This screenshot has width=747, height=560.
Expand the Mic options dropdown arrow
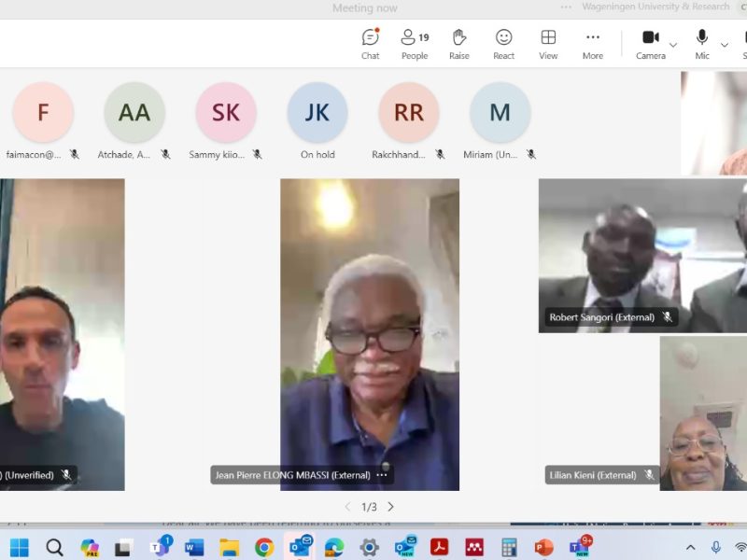(x=724, y=45)
